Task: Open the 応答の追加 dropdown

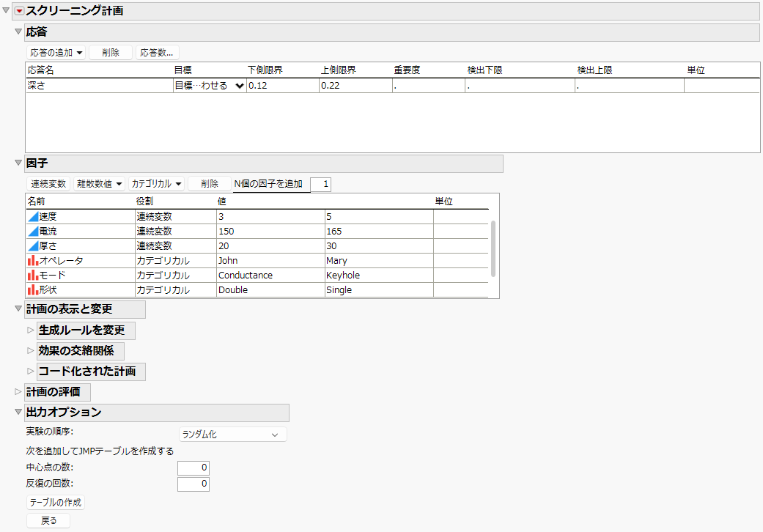Action: pos(56,53)
